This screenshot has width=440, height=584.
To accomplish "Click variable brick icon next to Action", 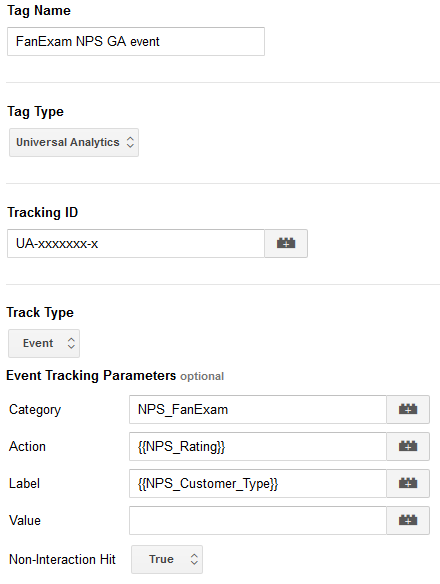I will (x=408, y=446).
